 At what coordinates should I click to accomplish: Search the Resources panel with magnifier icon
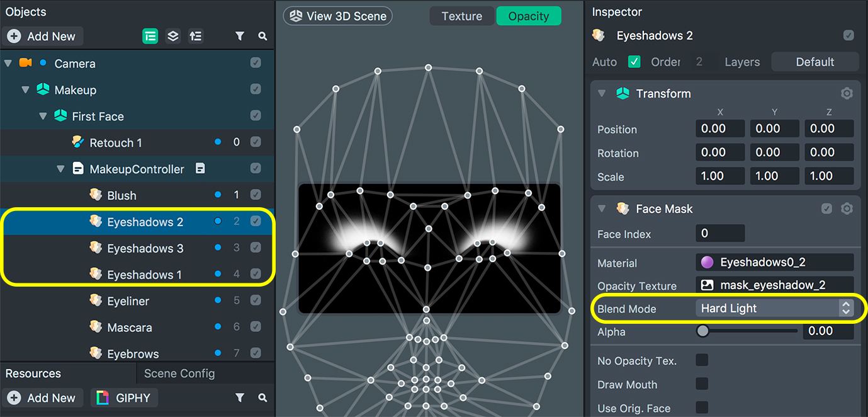click(262, 398)
